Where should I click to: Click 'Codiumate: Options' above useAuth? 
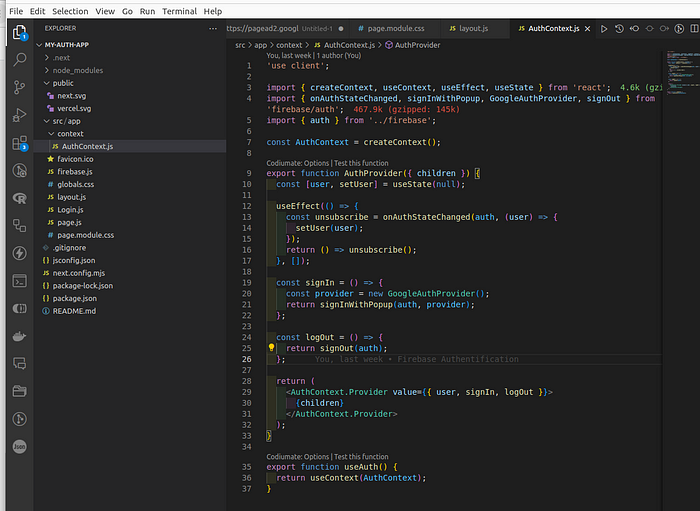[298, 457]
